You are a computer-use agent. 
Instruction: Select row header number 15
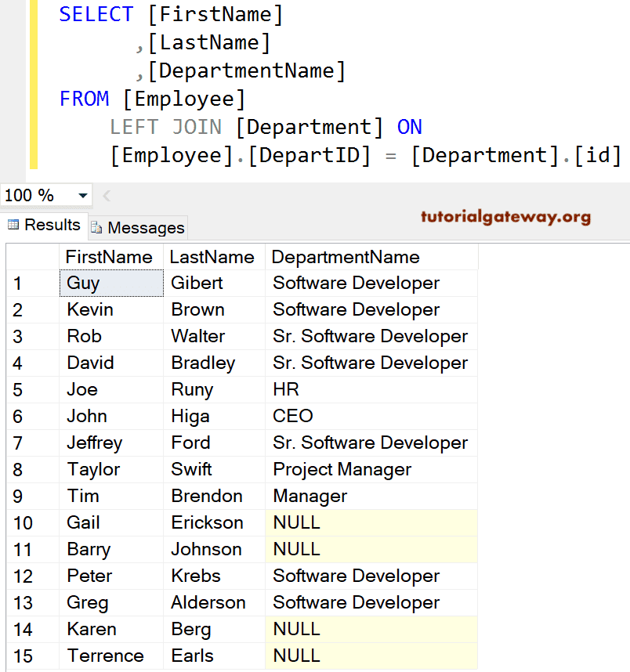[x=33, y=656]
